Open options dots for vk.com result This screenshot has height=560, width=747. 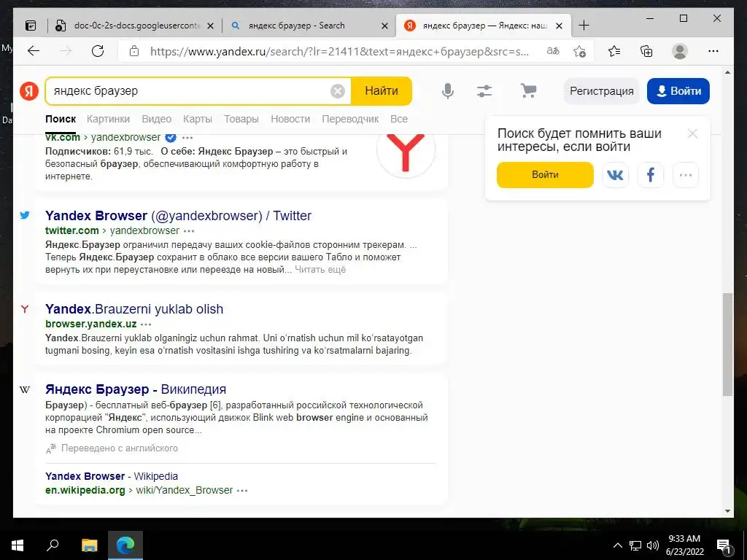(187, 138)
